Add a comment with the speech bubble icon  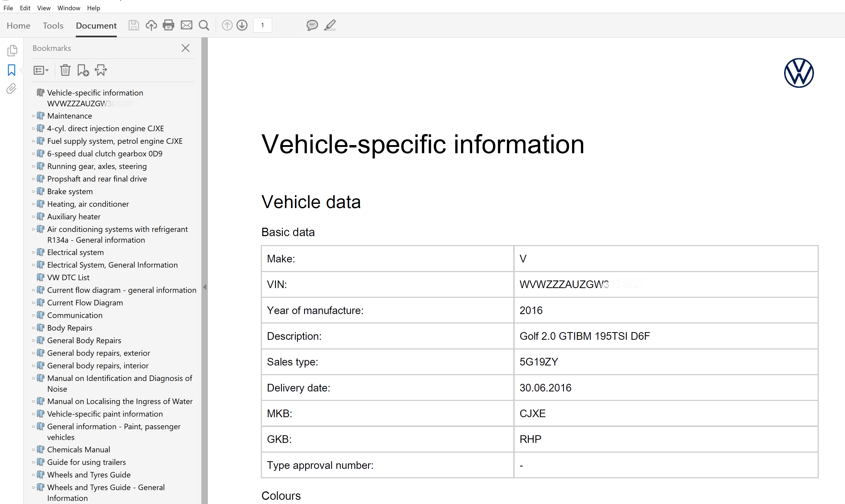pos(312,25)
